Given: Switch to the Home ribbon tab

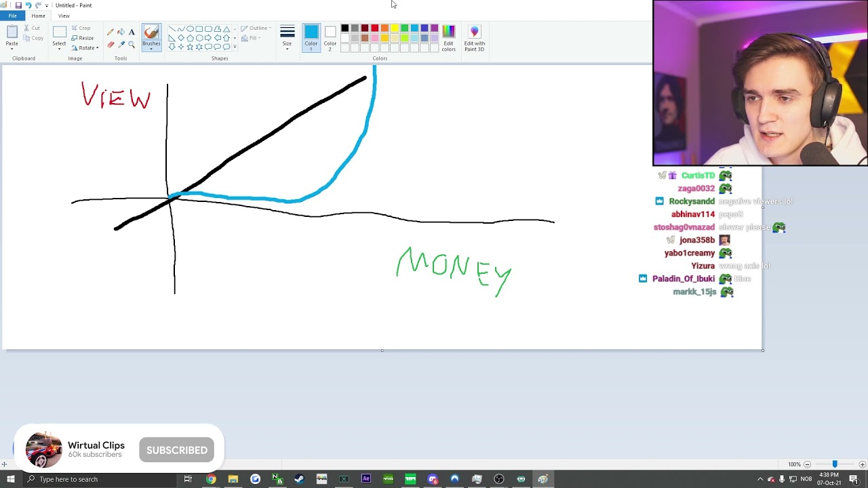Looking at the screenshot, I should [38, 16].
